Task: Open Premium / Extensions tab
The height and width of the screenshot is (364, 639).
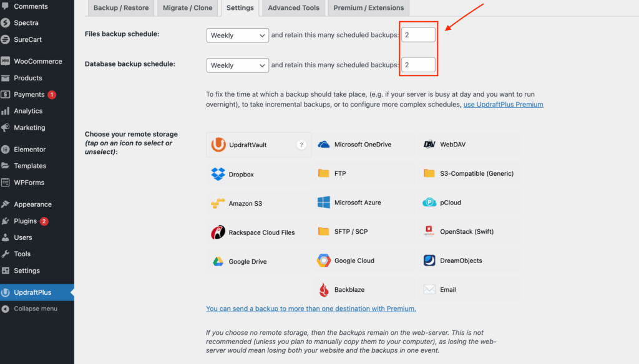Action: [368, 7]
